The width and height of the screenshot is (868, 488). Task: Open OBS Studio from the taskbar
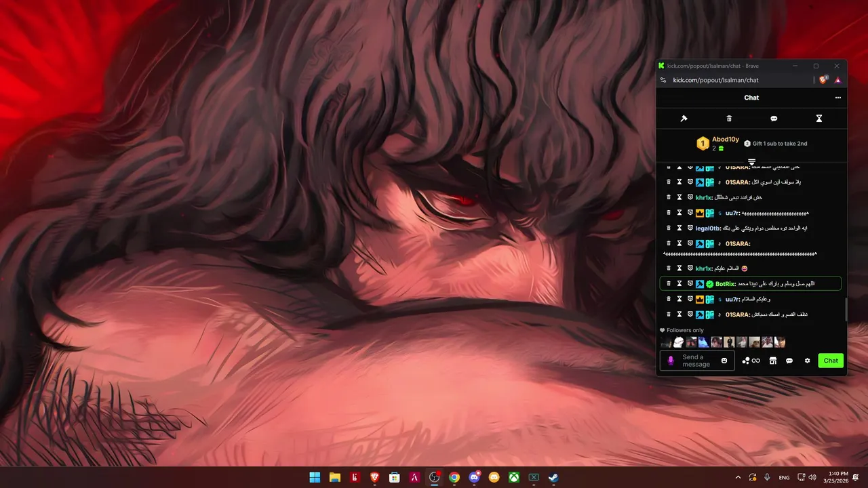point(434,477)
